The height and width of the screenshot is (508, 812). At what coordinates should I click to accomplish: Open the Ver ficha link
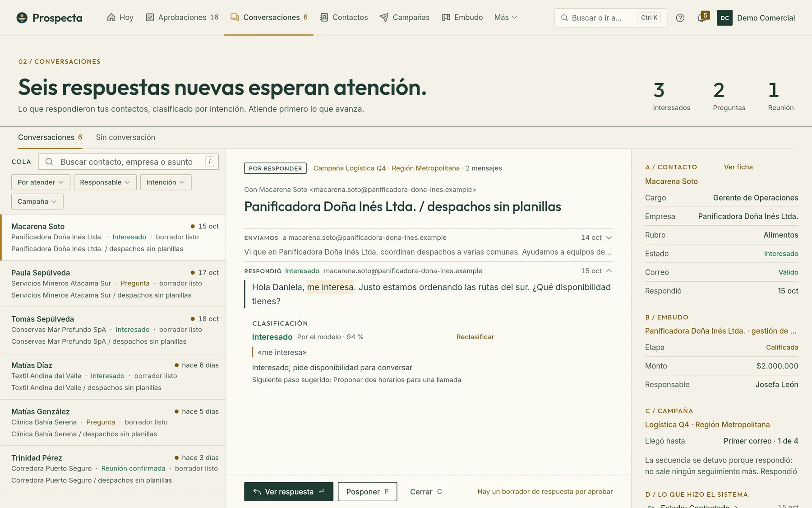pos(738,167)
